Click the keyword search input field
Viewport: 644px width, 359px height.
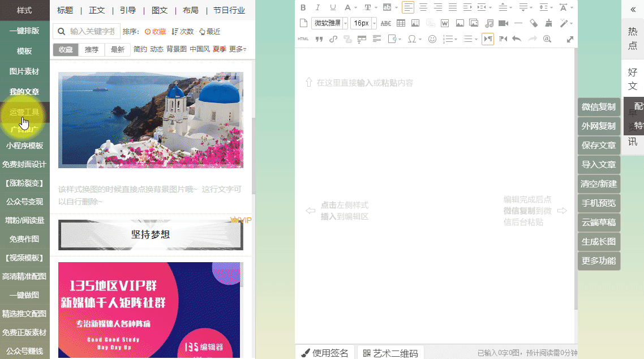(x=92, y=31)
